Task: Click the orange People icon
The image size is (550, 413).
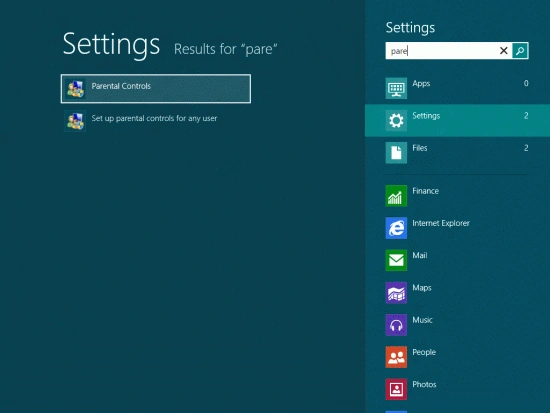Action: click(396, 357)
